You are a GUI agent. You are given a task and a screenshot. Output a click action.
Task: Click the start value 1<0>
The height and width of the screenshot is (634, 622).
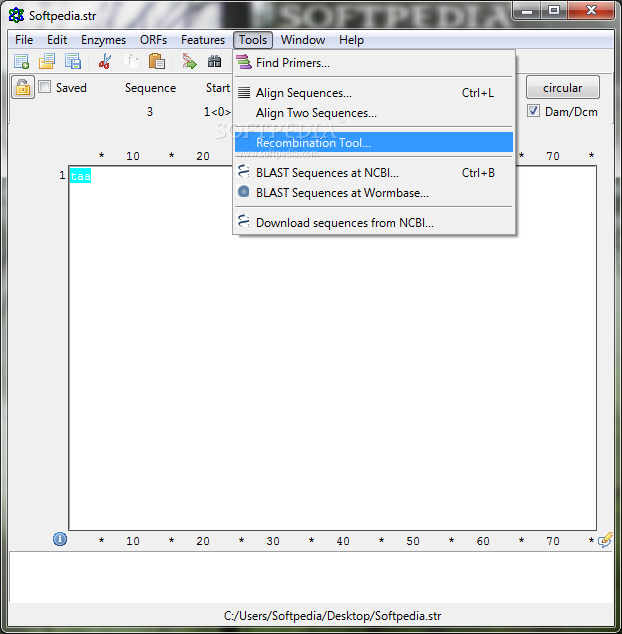pos(217,112)
